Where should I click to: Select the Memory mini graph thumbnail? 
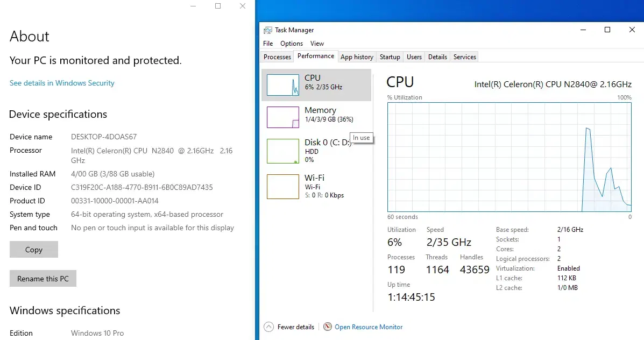(283, 117)
